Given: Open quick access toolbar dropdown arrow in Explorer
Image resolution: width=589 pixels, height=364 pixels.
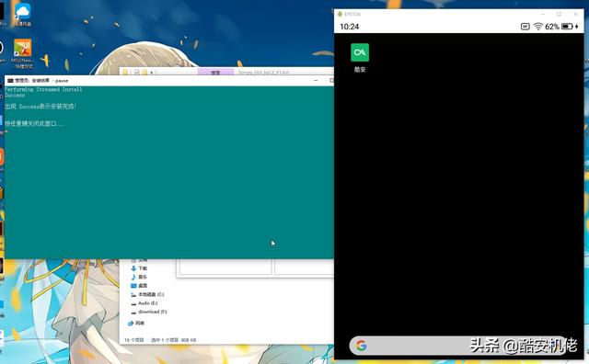Looking at the screenshot, I should pyautogui.click(x=151, y=72).
